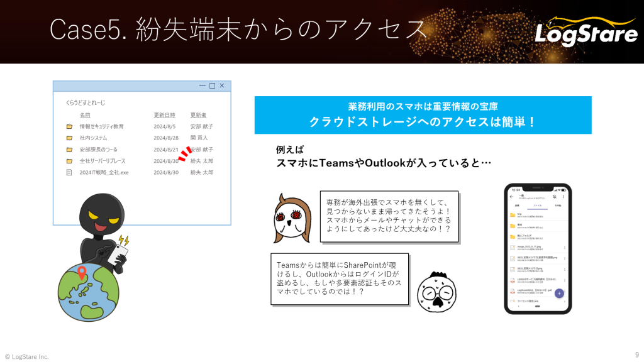
Task: Select the 安部課長のつーる folder name
Action: click(x=98, y=150)
